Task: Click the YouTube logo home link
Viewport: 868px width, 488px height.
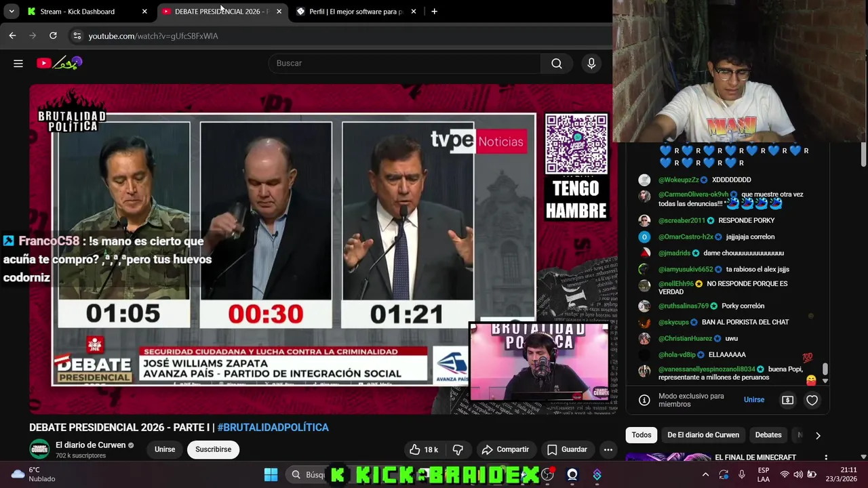Action: point(60,63)
